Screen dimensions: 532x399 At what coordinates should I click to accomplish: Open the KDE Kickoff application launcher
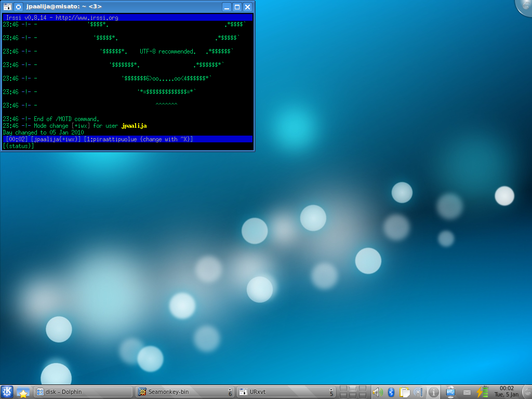point(7,392)
